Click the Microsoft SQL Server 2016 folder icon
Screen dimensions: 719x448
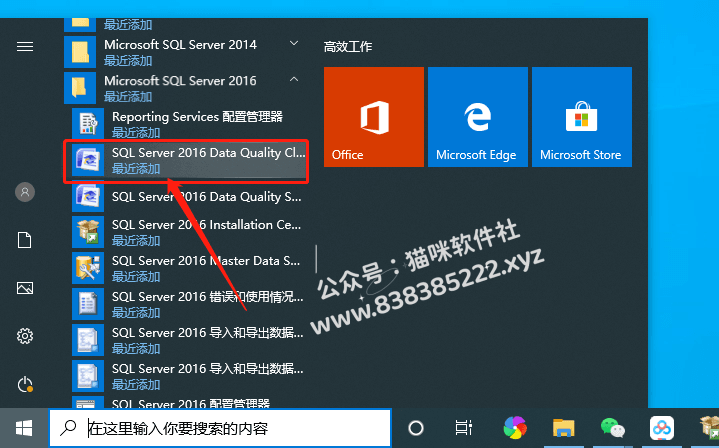tap(80, 88)
